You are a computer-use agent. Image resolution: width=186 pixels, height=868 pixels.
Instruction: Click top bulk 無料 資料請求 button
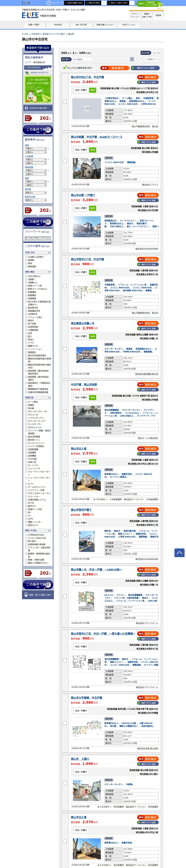click(114, 68)
